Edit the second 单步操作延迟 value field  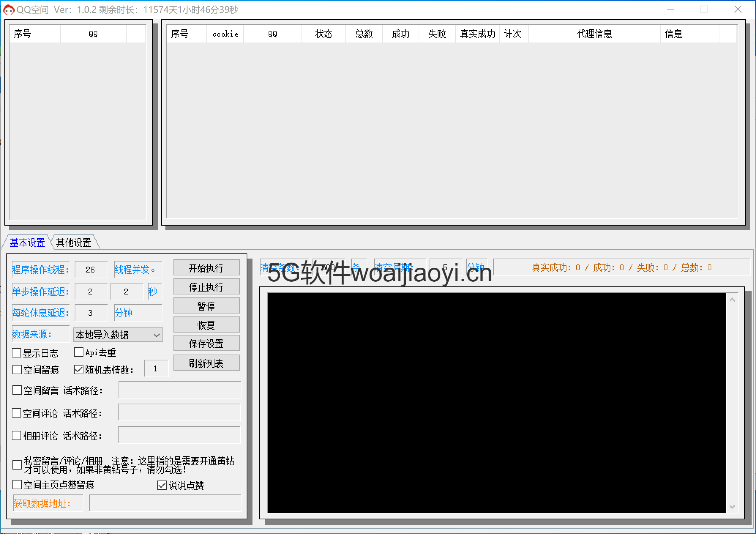[x=127, y=292]
